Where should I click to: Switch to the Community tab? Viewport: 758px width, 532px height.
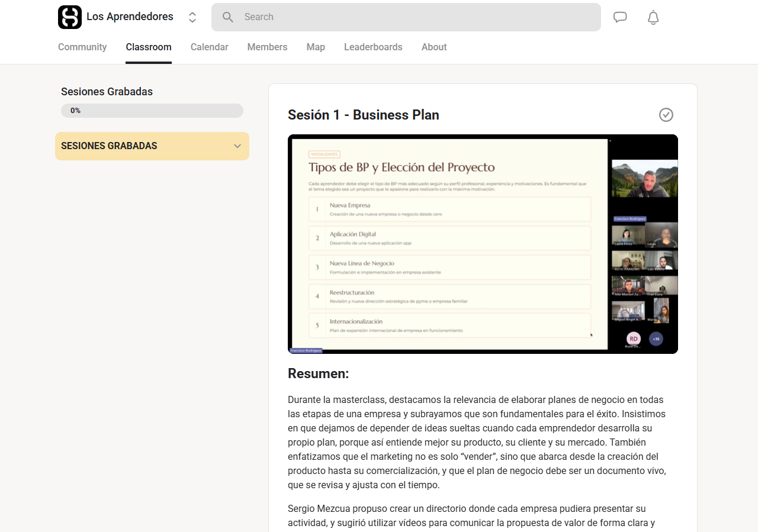click(82, 47)
